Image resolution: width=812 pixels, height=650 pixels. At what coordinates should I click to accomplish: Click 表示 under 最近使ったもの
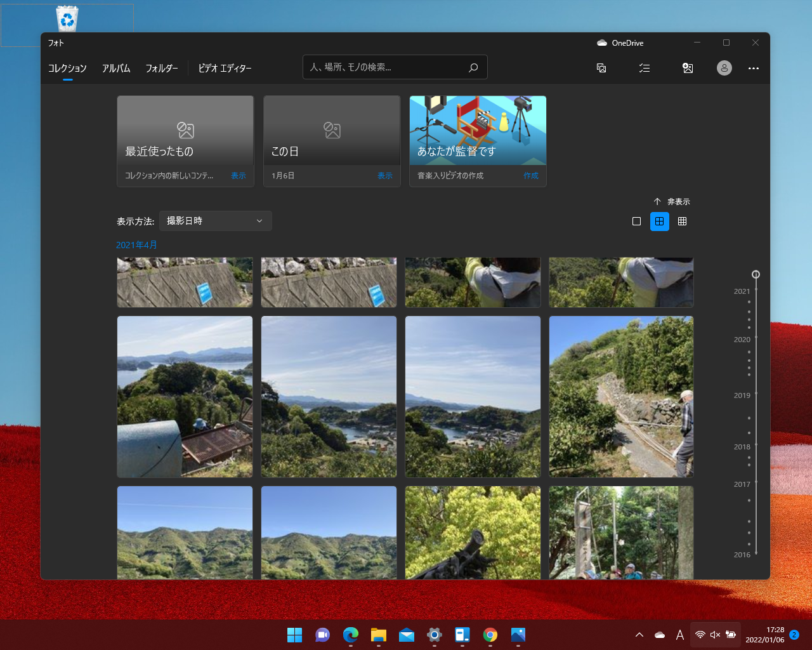pyautogui.click(x=239, y=176)
